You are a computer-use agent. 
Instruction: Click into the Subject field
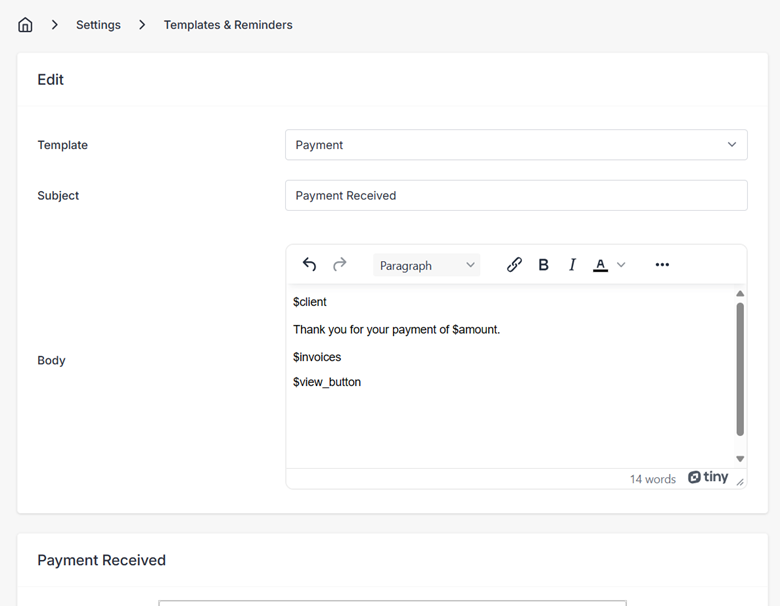pyautogui.click(x=516, y=196)
